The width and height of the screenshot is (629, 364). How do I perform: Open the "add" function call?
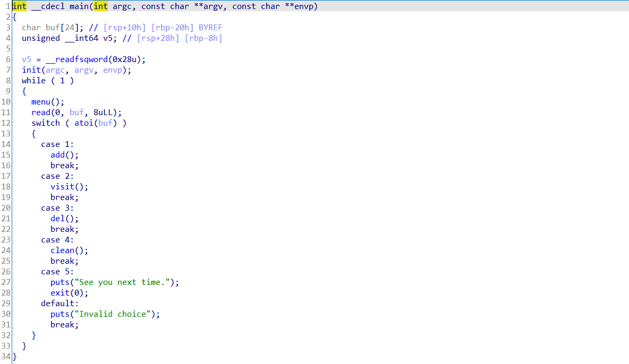(x=57, y=155)
